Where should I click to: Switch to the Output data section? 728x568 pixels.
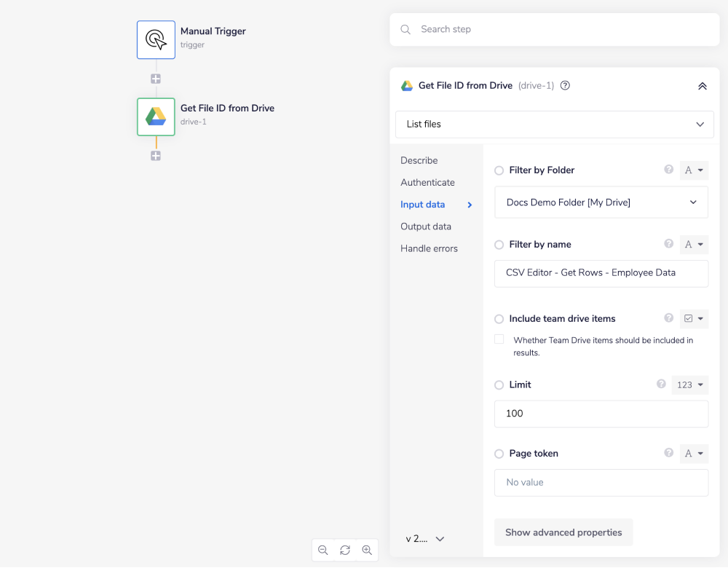click(x=425, y=226)
